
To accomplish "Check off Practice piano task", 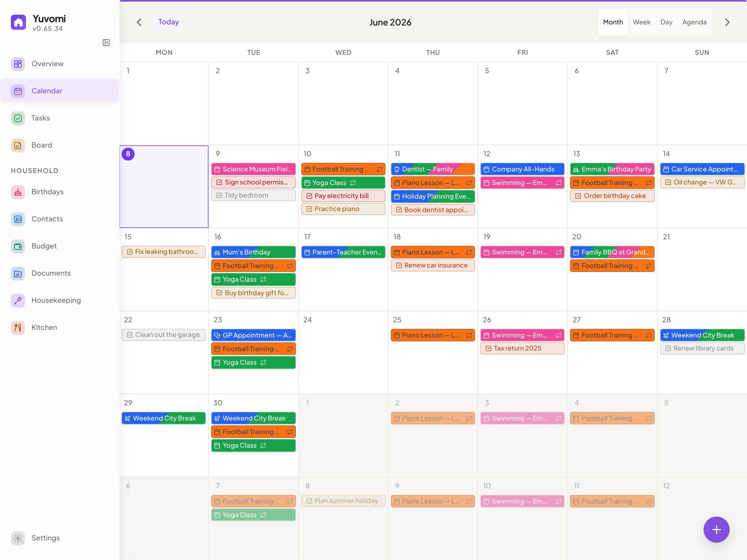I will pyautogui.click(x=309, y=209).
